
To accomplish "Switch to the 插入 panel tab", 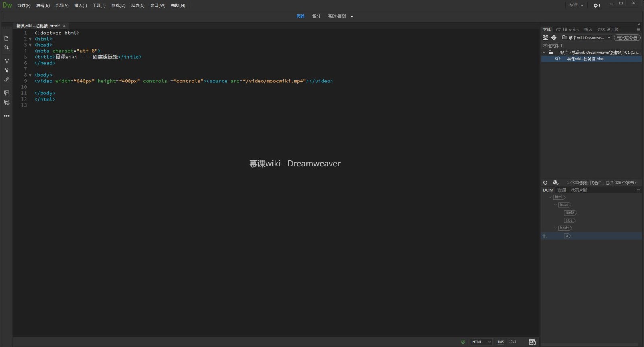I will (588, 29).
